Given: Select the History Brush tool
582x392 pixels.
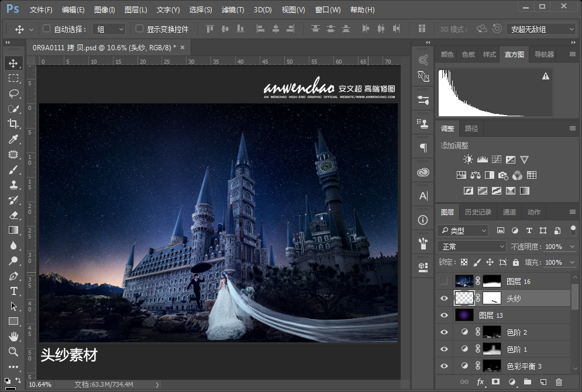Looking at the screenshot, I should point(13,200).
